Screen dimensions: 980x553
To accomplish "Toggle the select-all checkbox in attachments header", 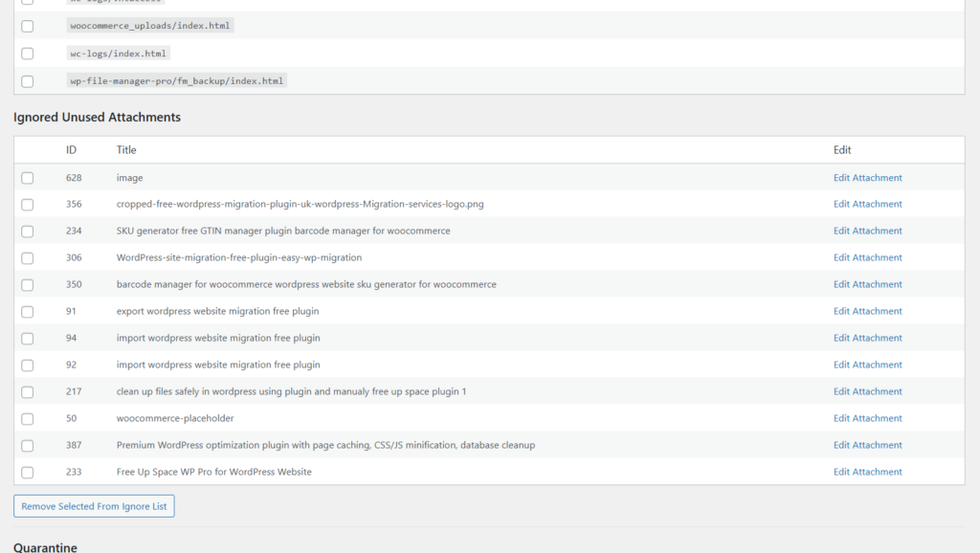I will click(27, 149).
